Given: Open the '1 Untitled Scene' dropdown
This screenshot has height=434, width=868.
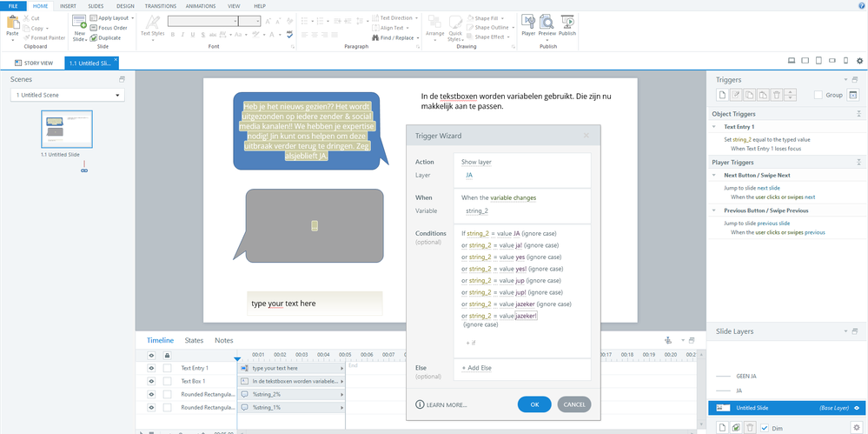Looking at the screenshot, I should click(67, 95).
